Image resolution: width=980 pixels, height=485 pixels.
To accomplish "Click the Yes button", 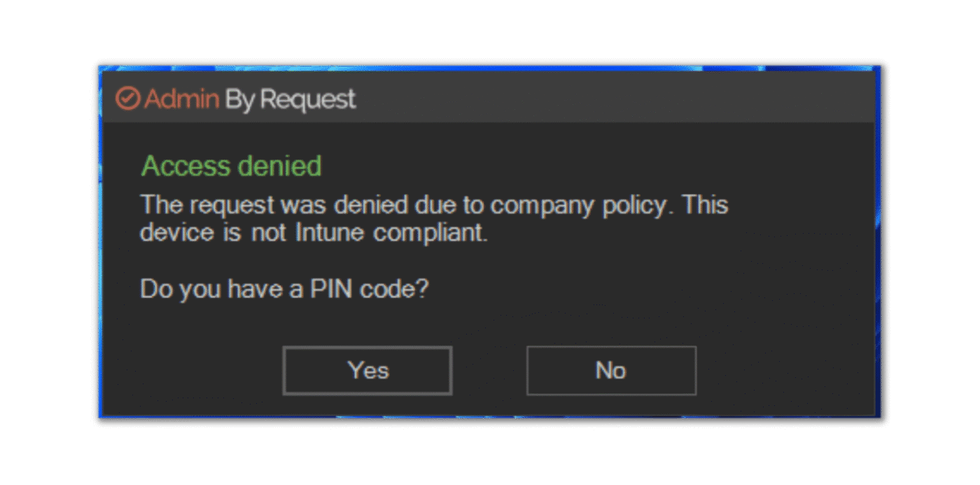I will click(x=367, y=370).
